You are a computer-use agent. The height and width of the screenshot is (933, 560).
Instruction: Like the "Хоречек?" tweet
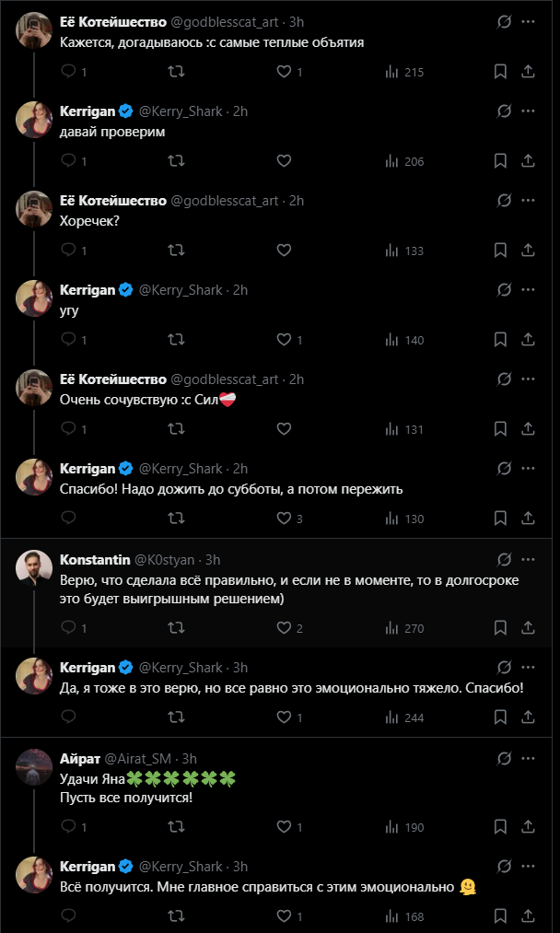284,251
